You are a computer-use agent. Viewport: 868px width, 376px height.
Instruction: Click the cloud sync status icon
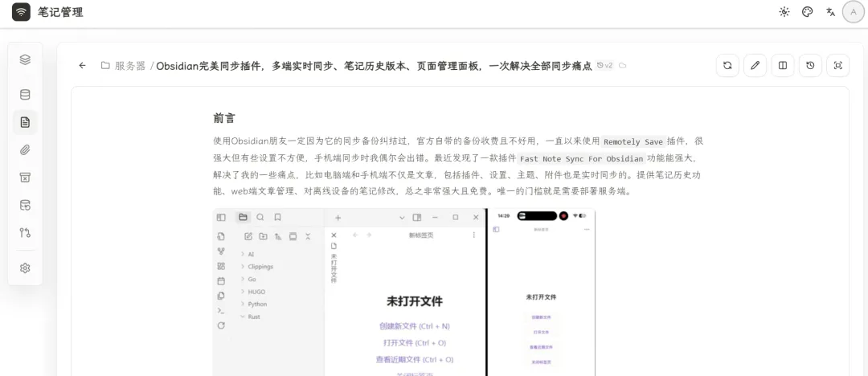(622, 65)
